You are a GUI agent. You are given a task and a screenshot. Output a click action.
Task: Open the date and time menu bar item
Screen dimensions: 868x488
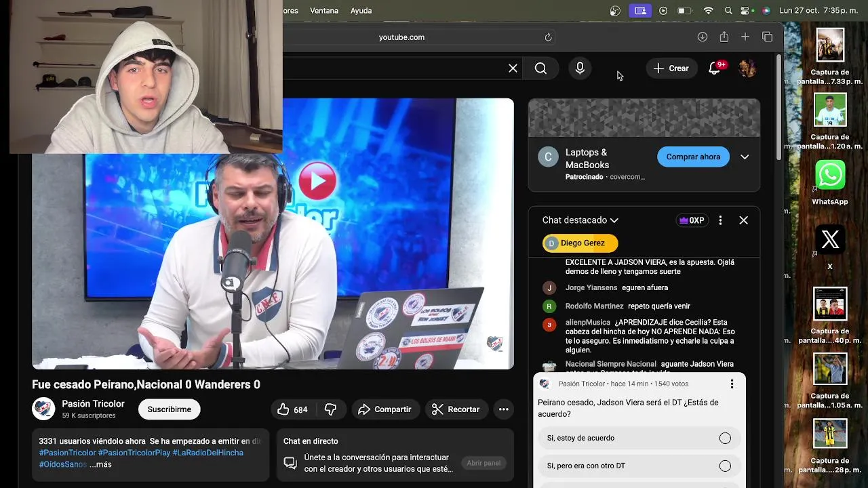(818, 11)
